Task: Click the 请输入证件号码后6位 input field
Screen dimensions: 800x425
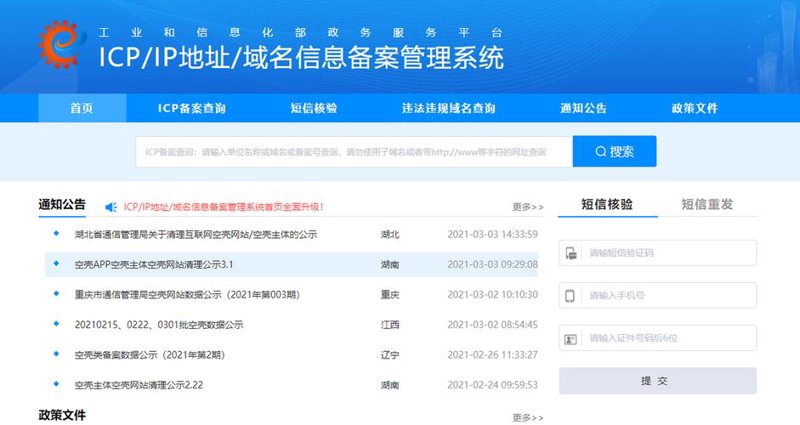Action: [658, 338]
